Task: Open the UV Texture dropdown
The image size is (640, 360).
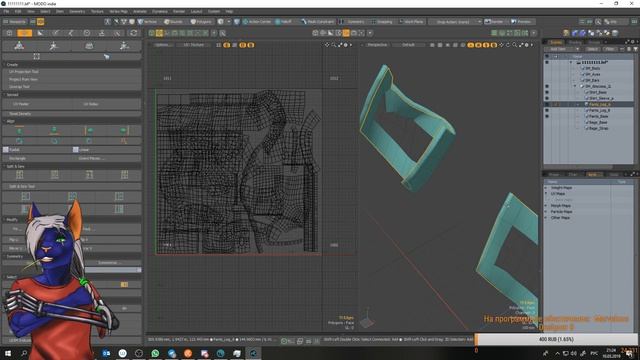Action: pyautogui.click(x=193, y=45)
